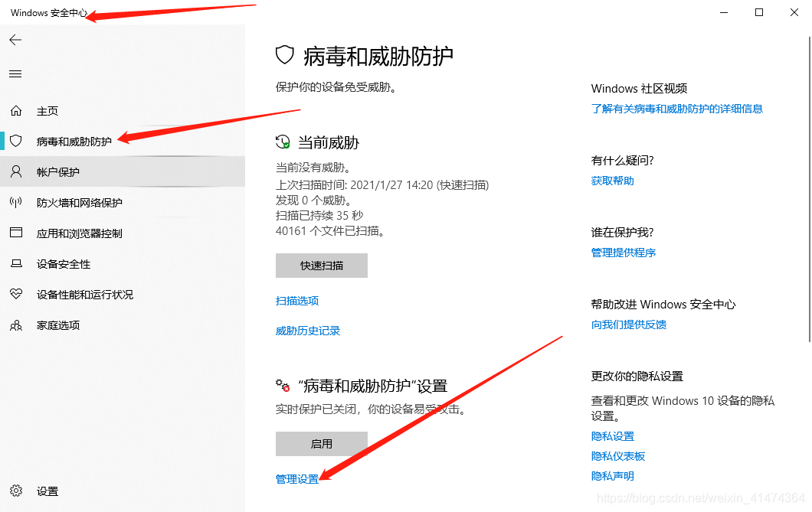Click the 管理设置 link
812x512 pixels.
297,479
